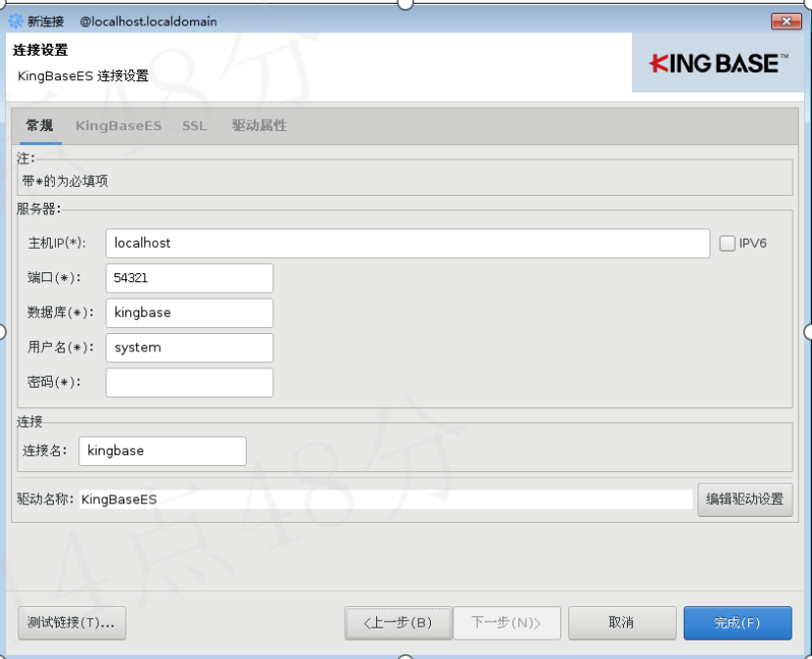Viewport: 812px width, 659px height.
Task: Click the 连接名 field showing kingbase
Action: click(x=162, y=450)
